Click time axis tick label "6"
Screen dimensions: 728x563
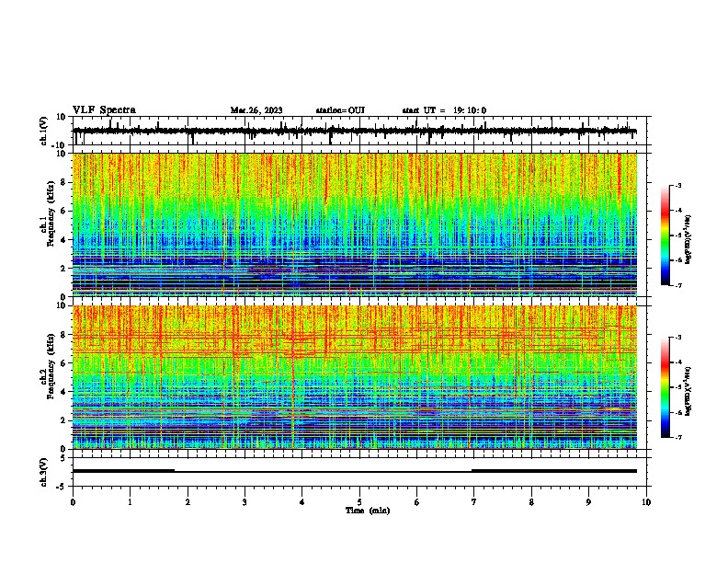417,502
